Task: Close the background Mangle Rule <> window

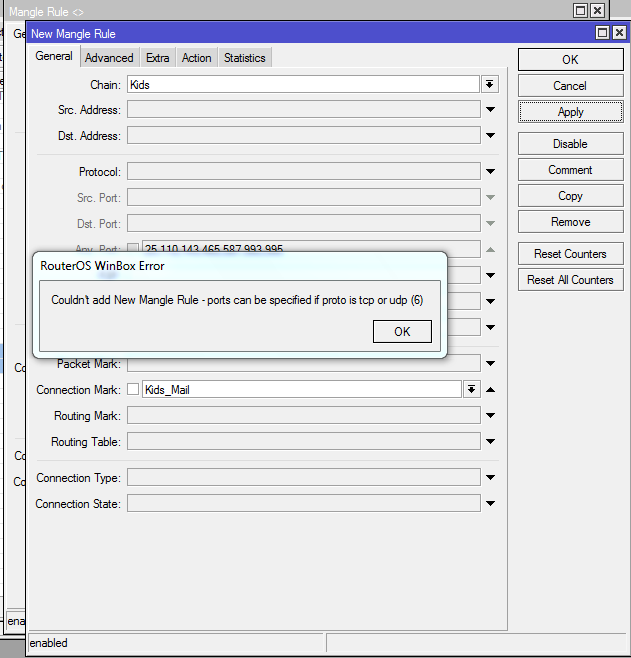Action: [597, 10]
